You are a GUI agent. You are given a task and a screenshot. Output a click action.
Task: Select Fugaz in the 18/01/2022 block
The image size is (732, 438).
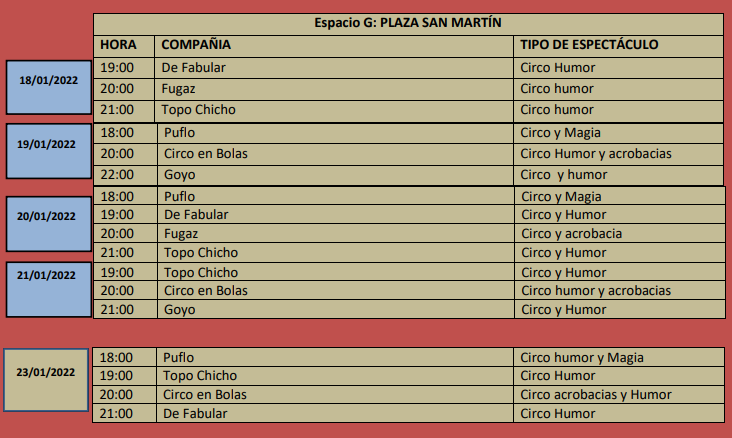click(x=180, y=88)
